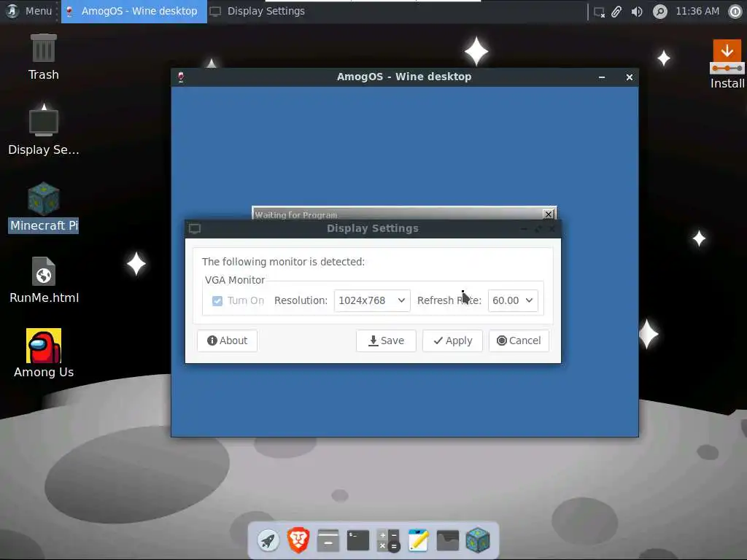Click the network disconnected tray icon
The image size is (747, 560).
click(x=599, y=12)
